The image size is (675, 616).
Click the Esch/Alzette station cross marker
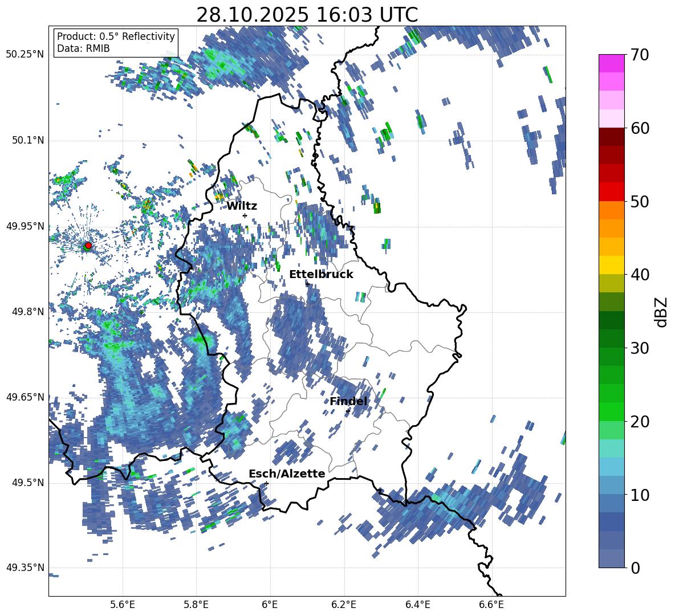pos(266,483)
